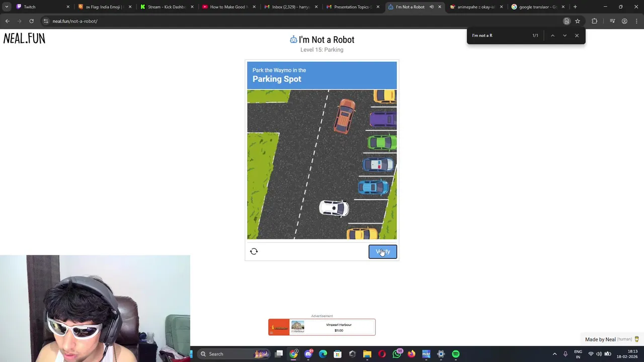Open the ENG IN language switcher
The width and height of the screenshot is (644, 362).
tap(578, 354)
